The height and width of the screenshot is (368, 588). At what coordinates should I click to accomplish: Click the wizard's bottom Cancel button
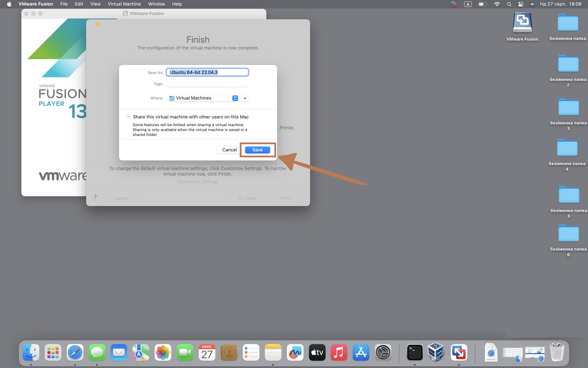click(121, 198)
